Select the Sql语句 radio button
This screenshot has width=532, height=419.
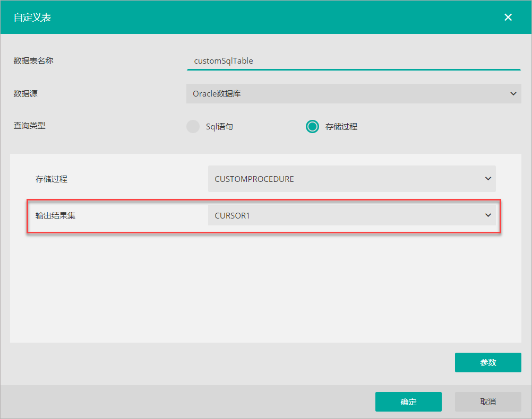pos(193,127)
